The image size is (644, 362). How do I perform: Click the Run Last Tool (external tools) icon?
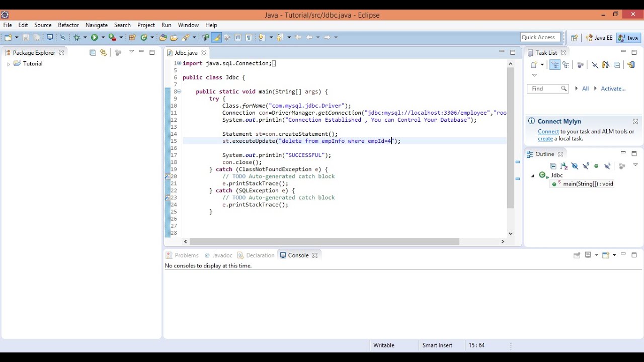click(112, 37)
